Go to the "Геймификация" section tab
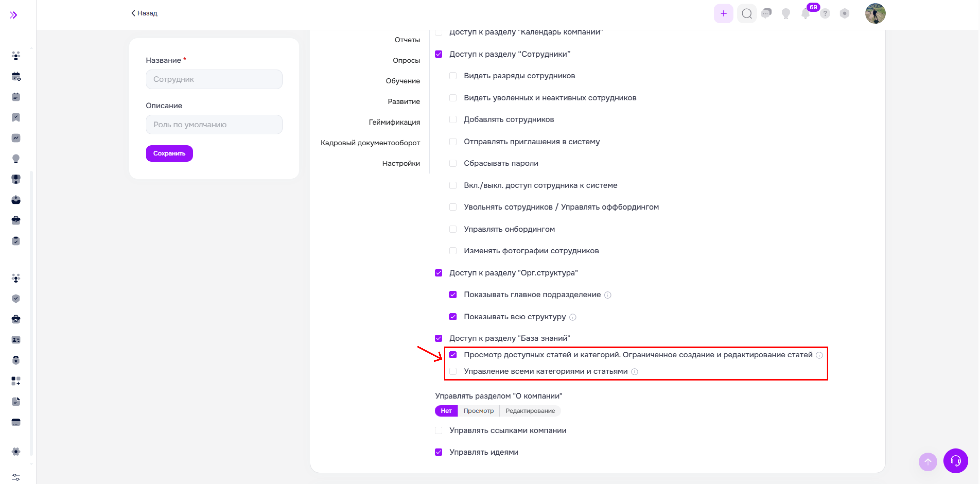This screenshot has height=484, width=980. pos(394,122)
